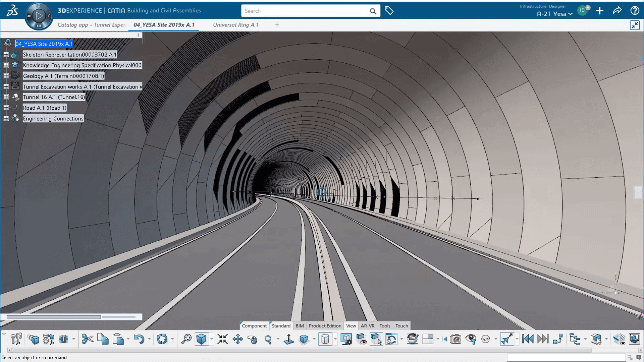Toggle the hide/show box-with-eye icon

coord(362,339)
